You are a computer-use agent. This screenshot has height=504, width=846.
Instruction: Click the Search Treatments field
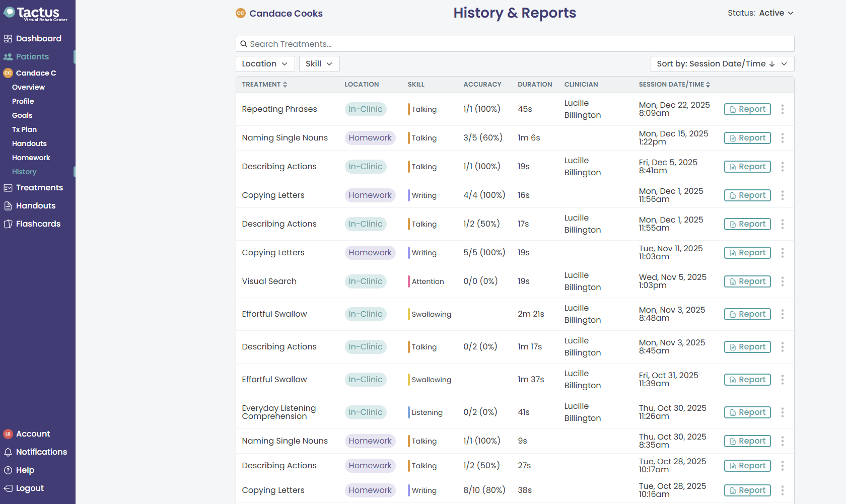(515, 44)
